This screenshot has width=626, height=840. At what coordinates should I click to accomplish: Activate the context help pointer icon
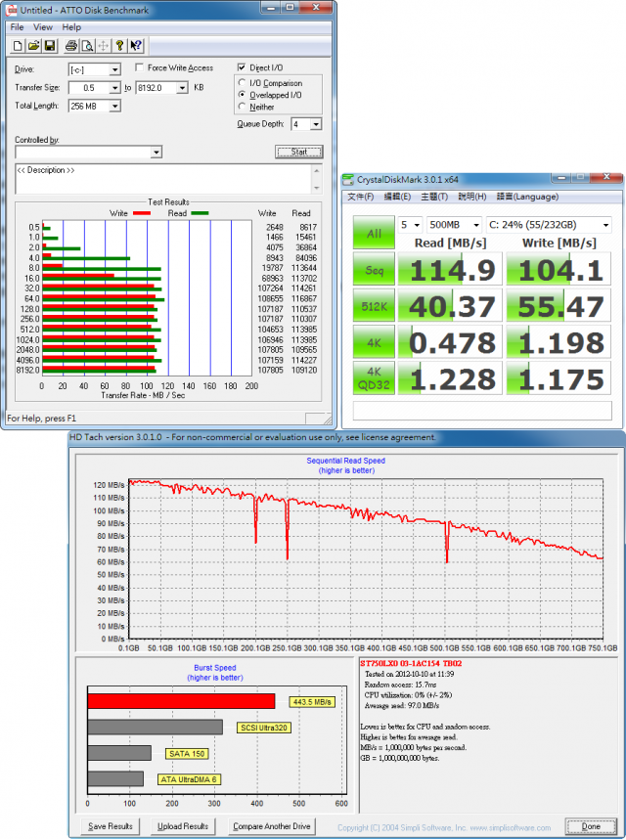point(136,46)
